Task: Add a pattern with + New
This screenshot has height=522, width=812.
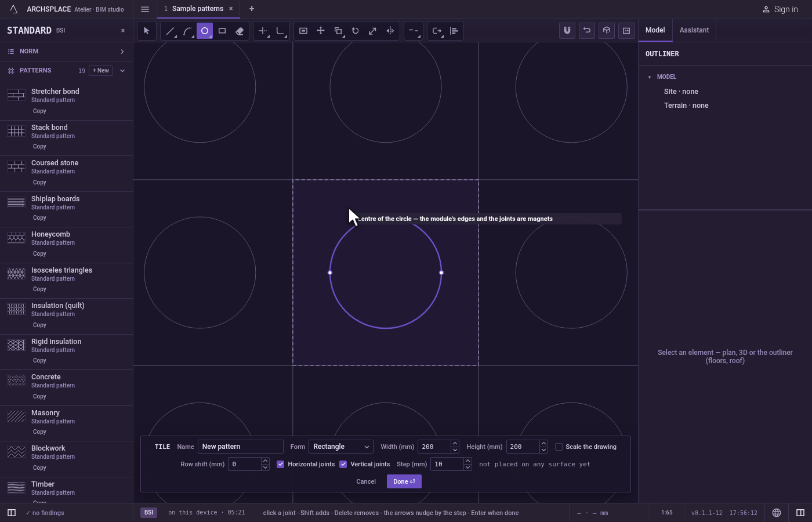Action: tap(101, 71)
